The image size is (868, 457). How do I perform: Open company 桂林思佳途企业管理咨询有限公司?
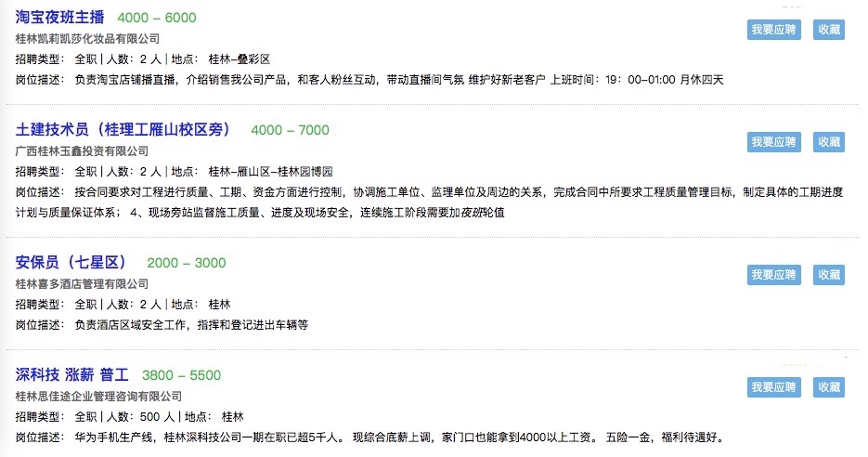point(98,397)
